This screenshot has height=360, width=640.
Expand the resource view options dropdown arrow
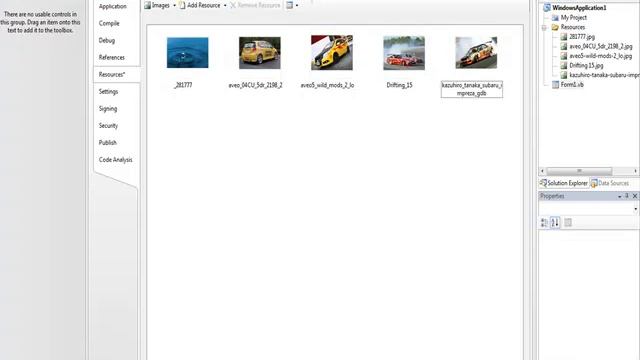[297, 5]
